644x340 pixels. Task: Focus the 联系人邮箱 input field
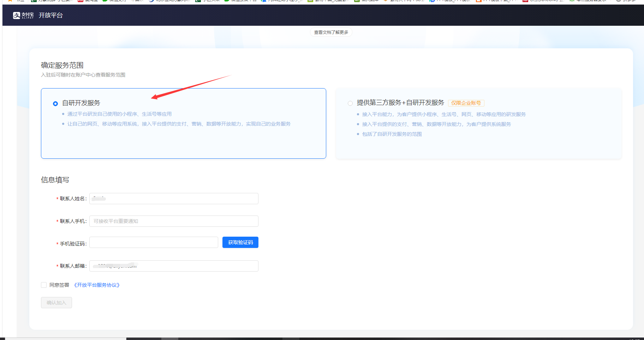[x=174, y=266]
